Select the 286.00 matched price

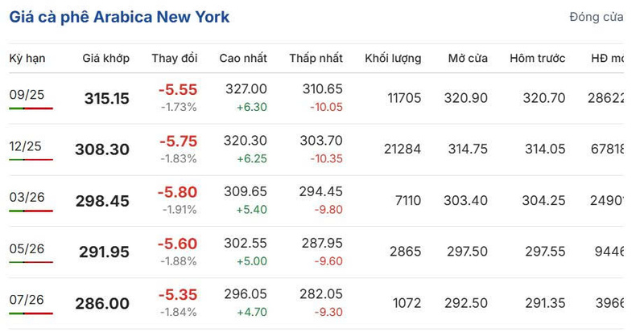[x=101, y=304]
